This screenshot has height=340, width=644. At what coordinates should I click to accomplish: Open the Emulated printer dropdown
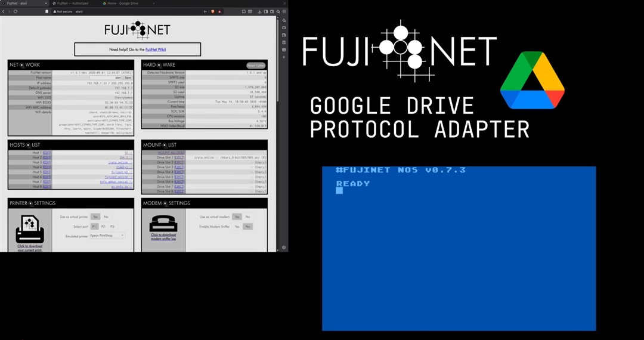tap(107, 236)
